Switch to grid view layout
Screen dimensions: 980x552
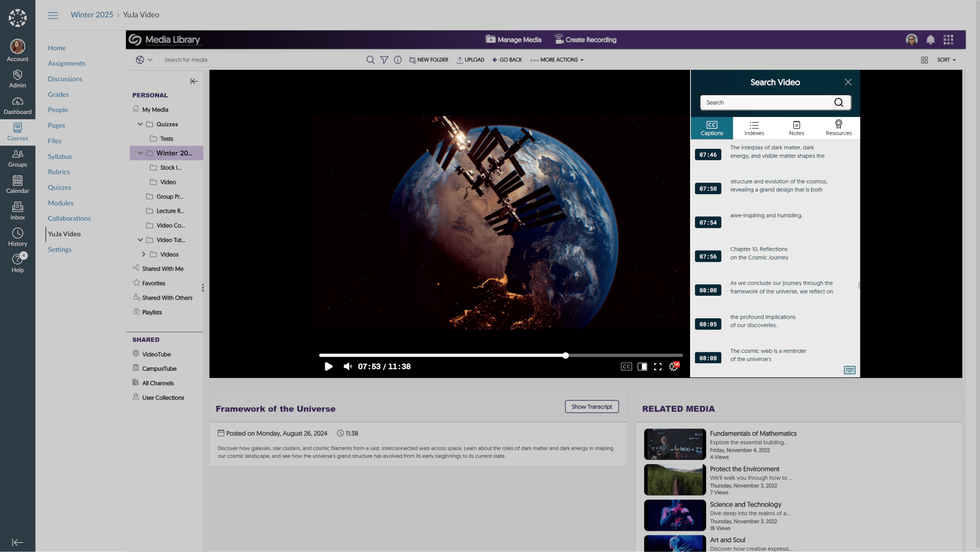(924, 60)
